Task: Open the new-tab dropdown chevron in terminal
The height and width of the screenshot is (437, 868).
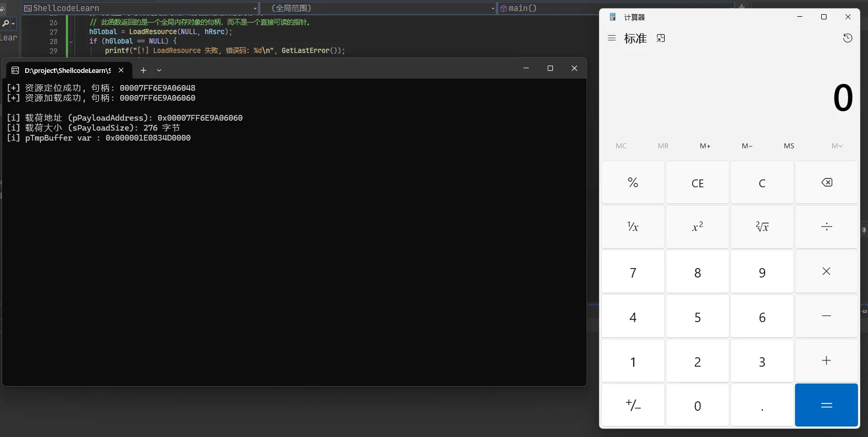Action: pos(159,70)
